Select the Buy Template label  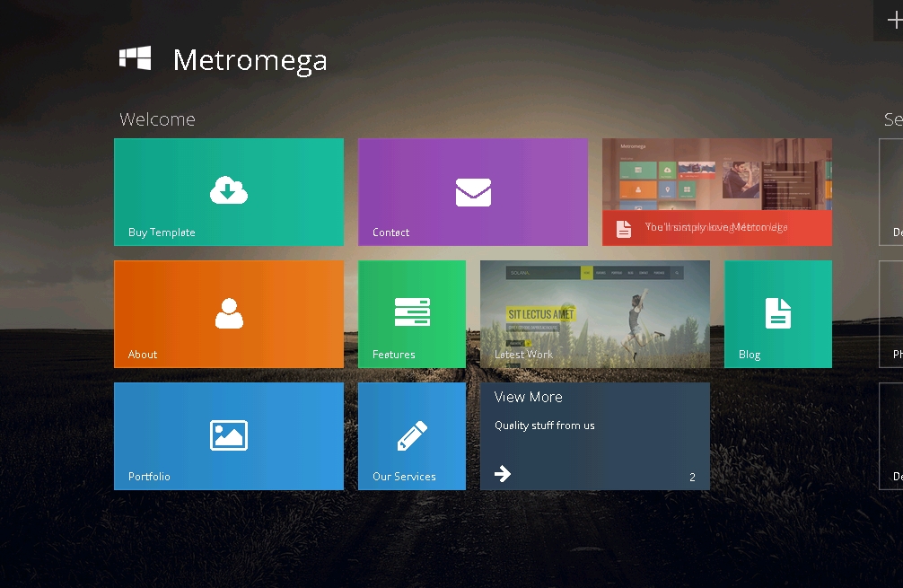pyautogui.click(x=162, y=233)
